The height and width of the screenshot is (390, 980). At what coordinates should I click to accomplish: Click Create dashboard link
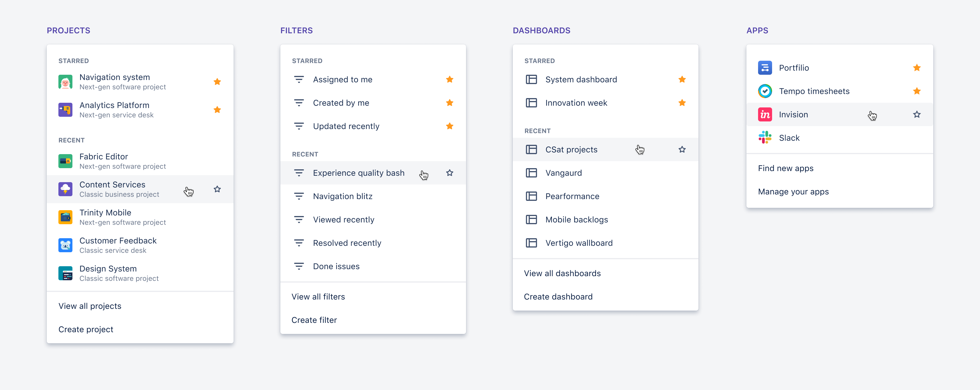[558, 297]
